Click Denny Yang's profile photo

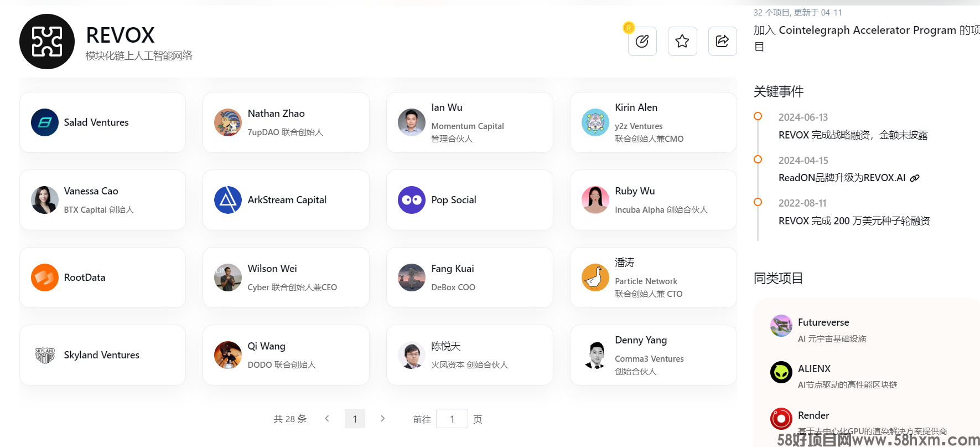[595, 355]
